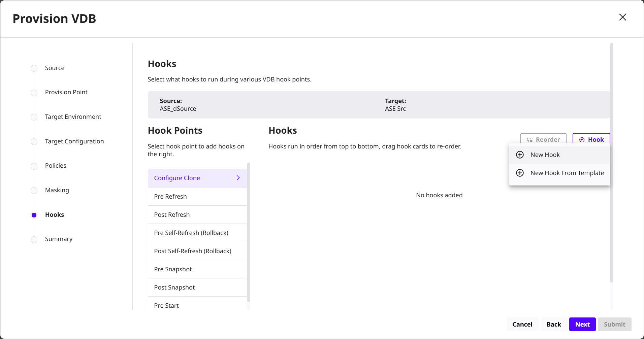Cancel the provisioning wizard
Viewport: 644px width, 339px height.
522,325
